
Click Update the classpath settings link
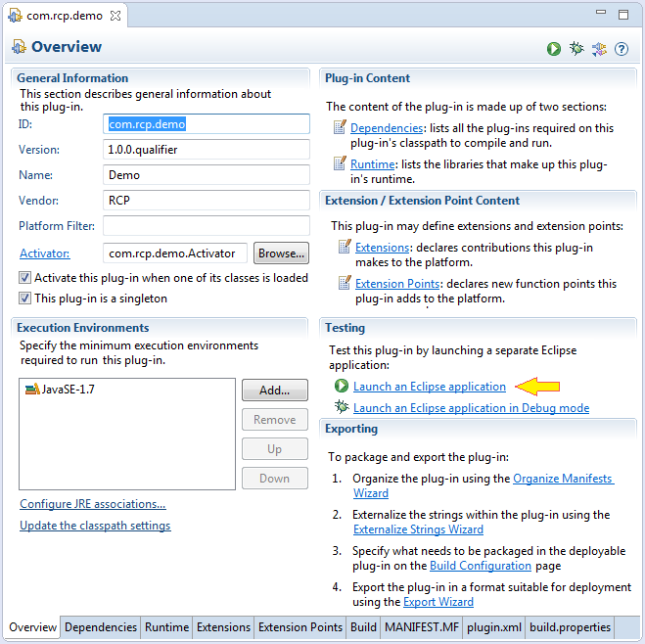point(95,526)
